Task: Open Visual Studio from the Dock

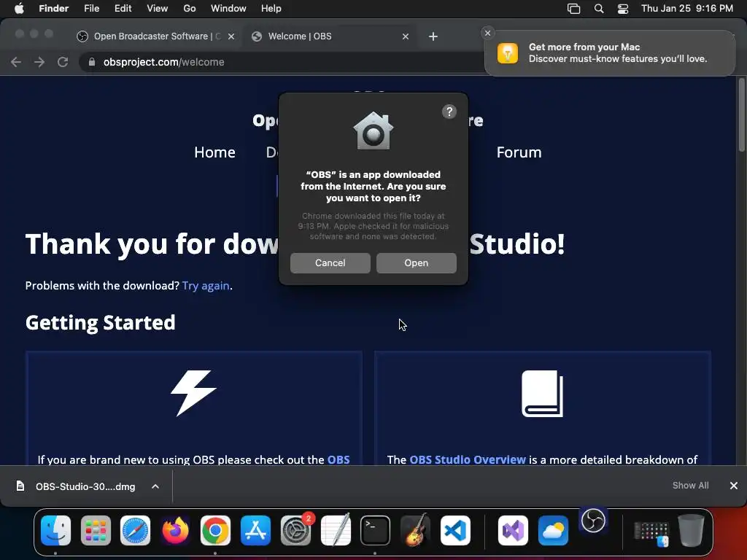Action: click(x=513, y=530)
